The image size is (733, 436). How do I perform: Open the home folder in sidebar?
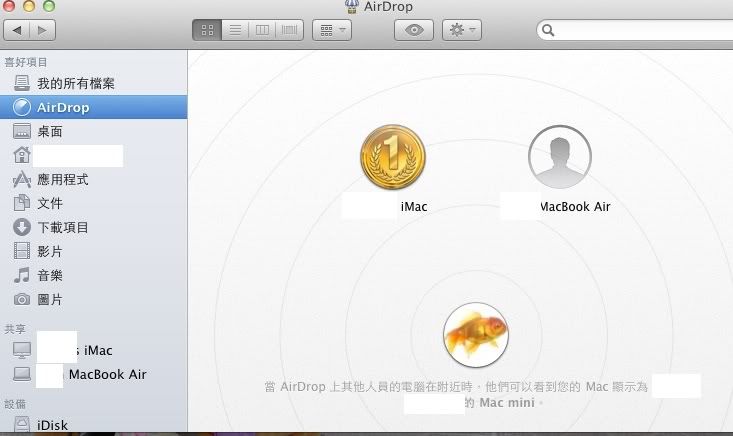click(x=93, y=155)
